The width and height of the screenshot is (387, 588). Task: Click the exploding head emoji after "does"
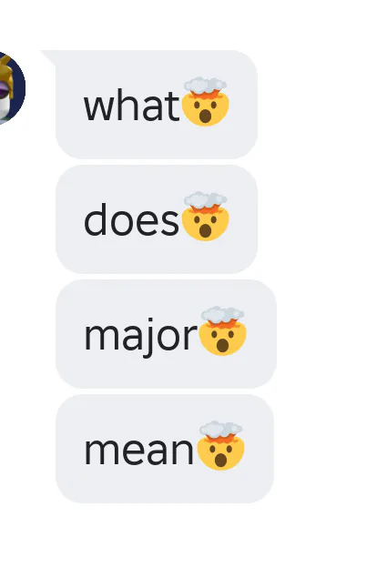(206, 217)
